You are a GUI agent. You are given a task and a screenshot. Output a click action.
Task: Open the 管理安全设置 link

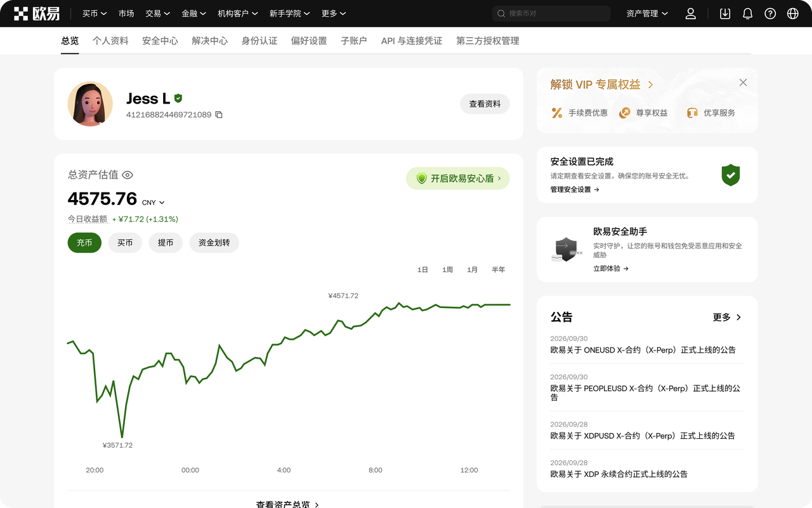[575, 189]
